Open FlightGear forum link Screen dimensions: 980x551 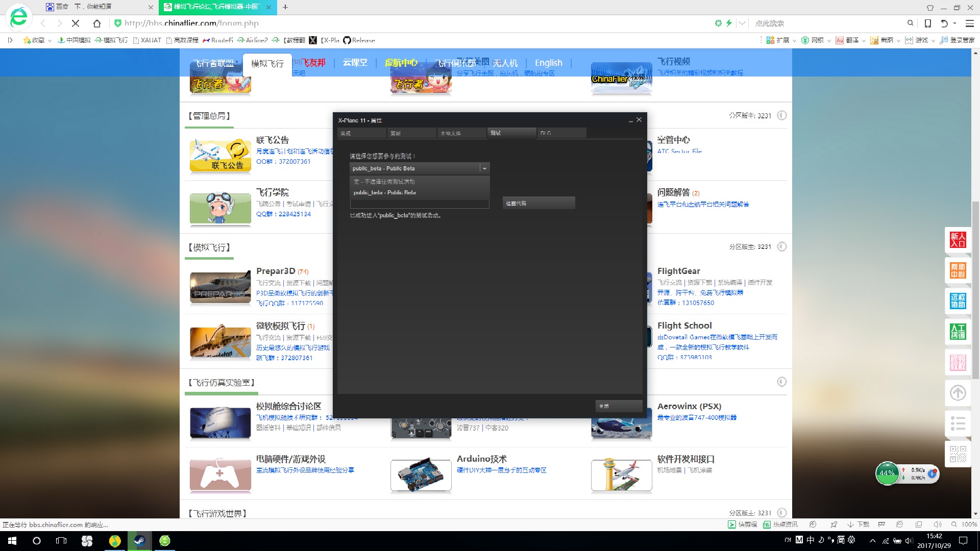pyautogui.click(x=678, y=271)
